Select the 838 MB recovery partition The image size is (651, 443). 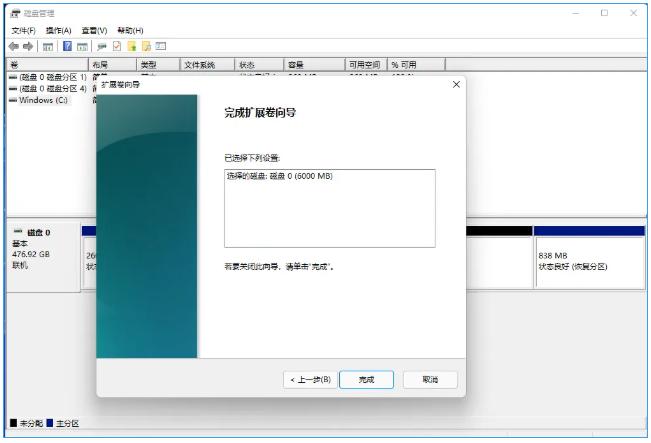coord(589,257)
